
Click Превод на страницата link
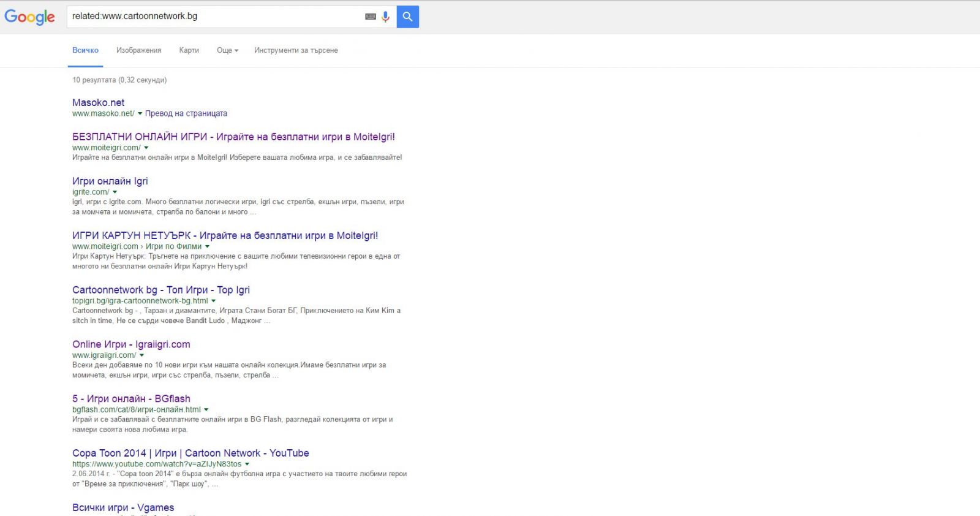[186, 113]
